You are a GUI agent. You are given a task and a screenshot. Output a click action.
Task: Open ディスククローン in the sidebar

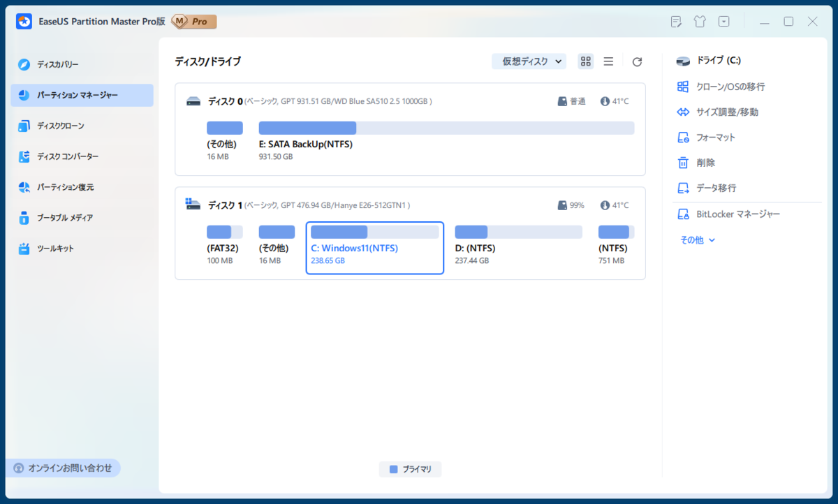(x=82, y=126)
